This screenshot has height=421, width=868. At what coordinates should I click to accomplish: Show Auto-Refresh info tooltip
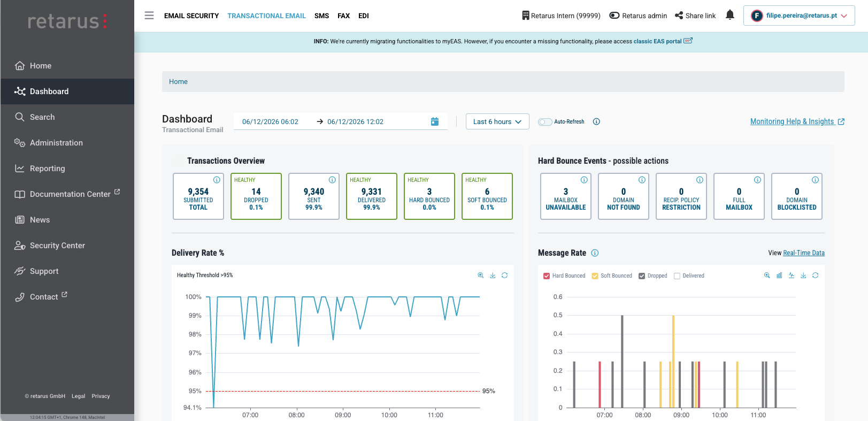(x=596, y=122)
